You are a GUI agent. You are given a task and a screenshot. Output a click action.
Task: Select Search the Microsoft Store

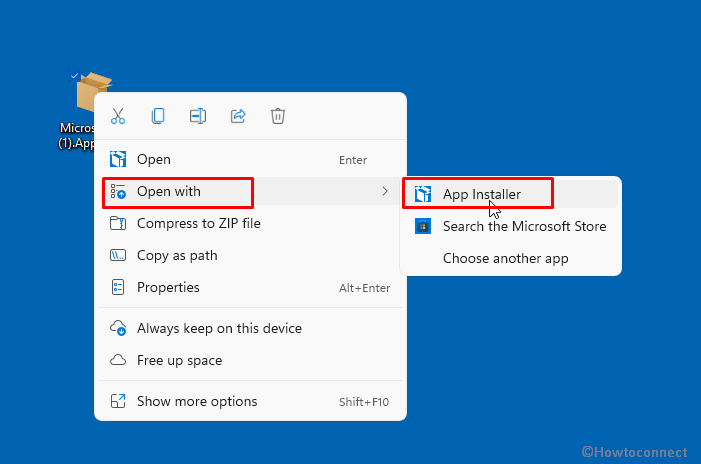pos(511,226)
